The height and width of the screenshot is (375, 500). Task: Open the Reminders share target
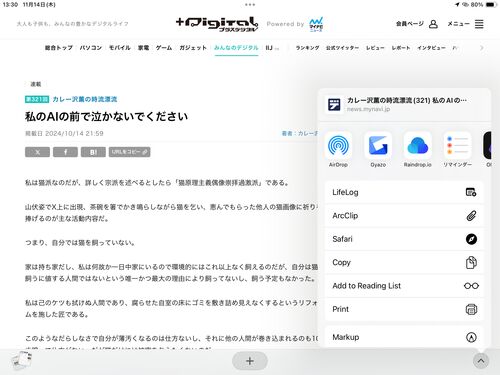pos(457,146)
